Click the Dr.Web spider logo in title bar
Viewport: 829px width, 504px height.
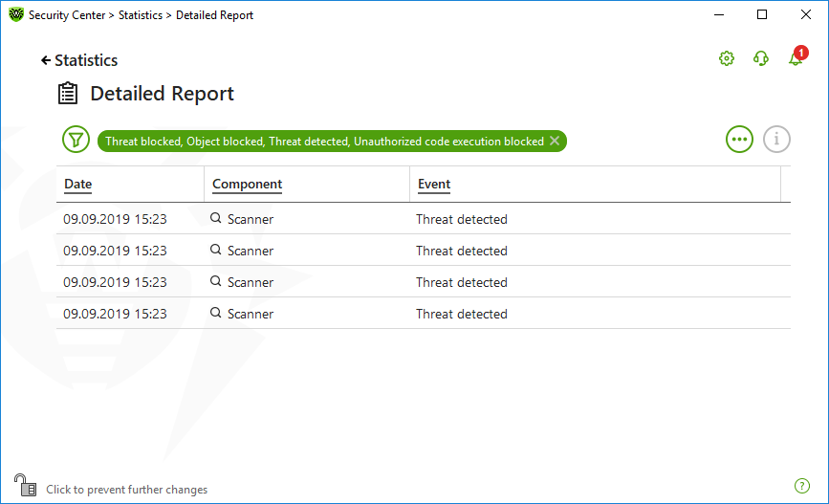[x=16, y=14]
